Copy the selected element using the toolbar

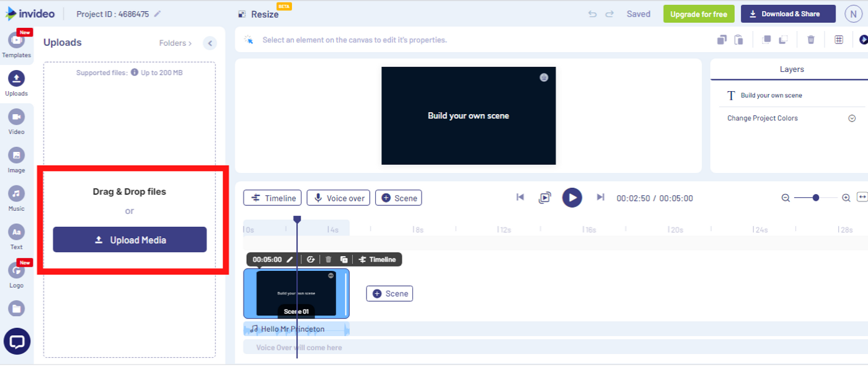click(x=722, y=39)
